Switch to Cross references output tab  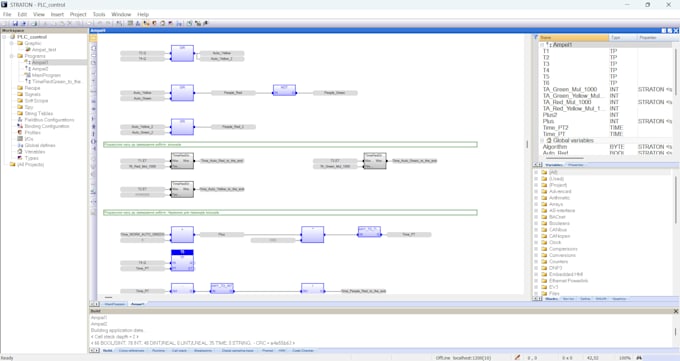[x=131, y=351]
